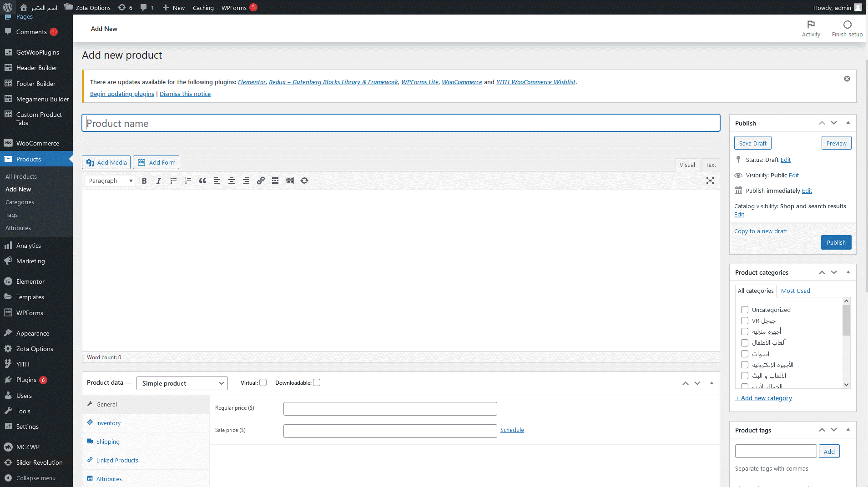Click the refresh icon in editor toolbar
Viewport: 868px width, 487px height.
click(x=304, y=181)
